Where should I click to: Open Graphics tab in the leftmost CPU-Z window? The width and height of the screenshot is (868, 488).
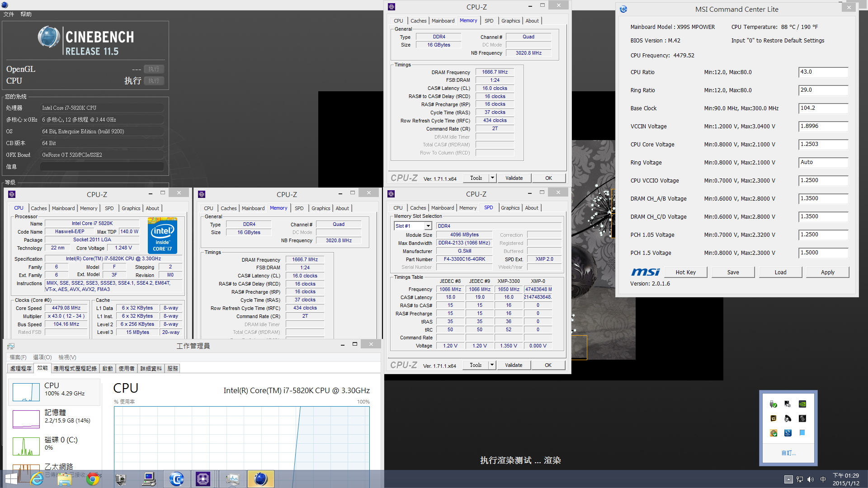[x=131, y=208]
